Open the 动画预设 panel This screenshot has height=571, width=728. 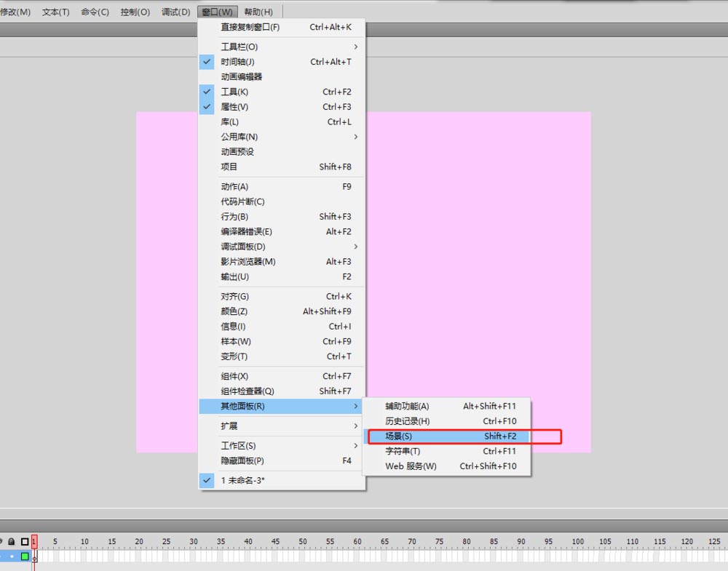pos(282,152)
